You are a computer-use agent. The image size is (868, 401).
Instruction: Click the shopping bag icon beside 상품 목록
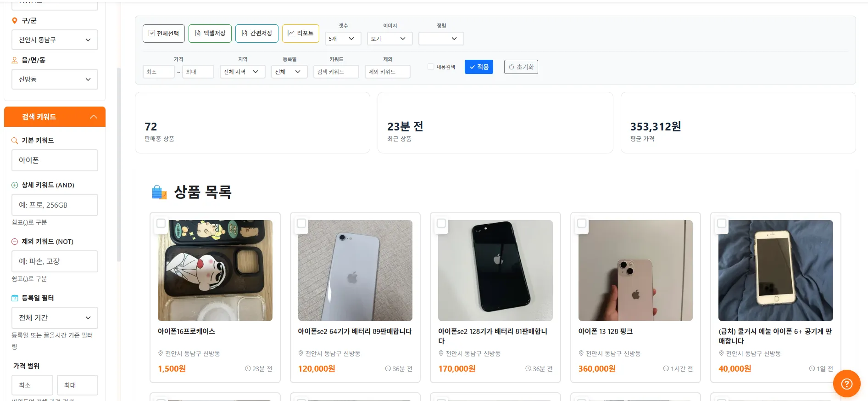tap(159, 192)
